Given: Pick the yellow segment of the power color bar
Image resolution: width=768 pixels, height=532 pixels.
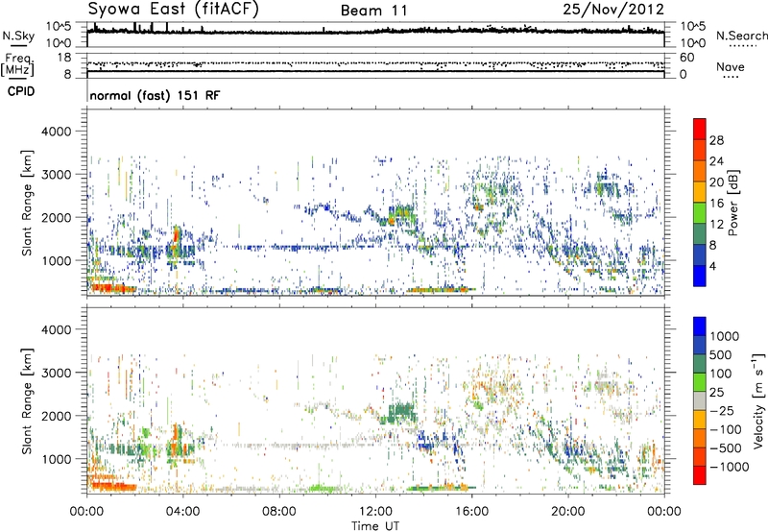Looking at the screenshot, I should [x=700, y=192].
